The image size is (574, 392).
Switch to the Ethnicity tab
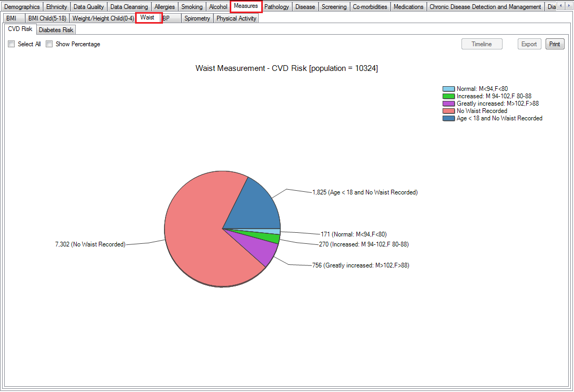pos(56,7)
